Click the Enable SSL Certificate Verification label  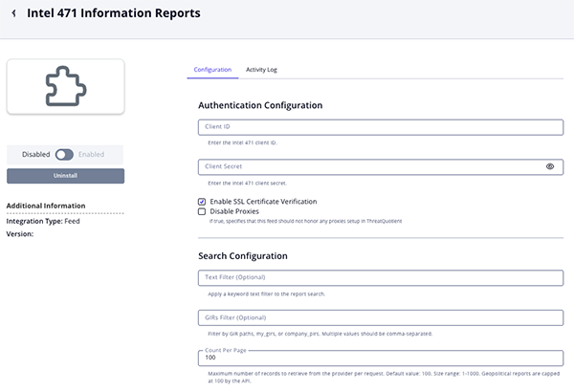point(263,202)
